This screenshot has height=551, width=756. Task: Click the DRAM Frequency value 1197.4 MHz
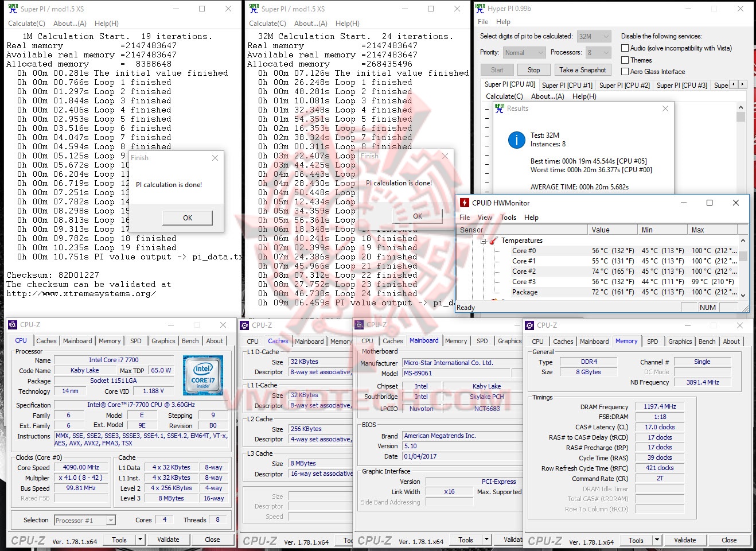click(x=660, y=406)
